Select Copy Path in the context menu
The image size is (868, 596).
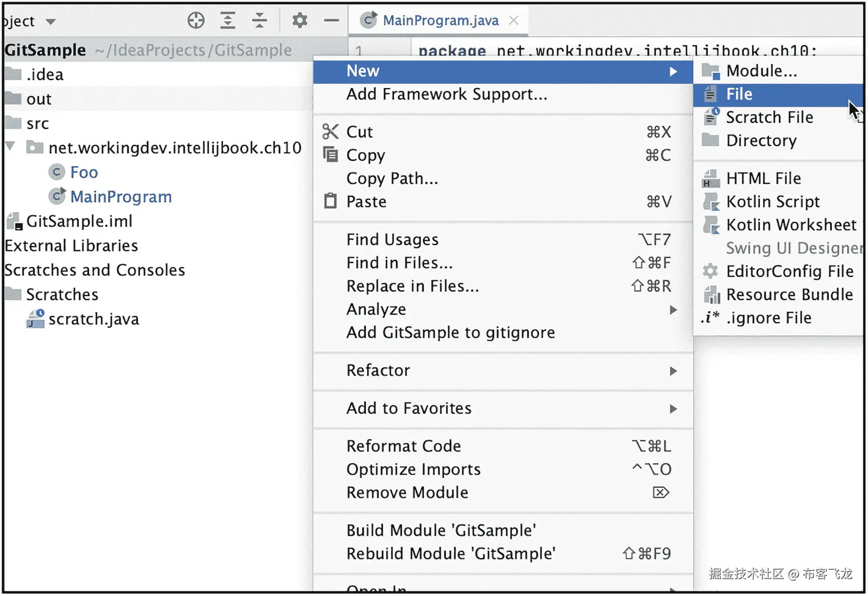503,178
